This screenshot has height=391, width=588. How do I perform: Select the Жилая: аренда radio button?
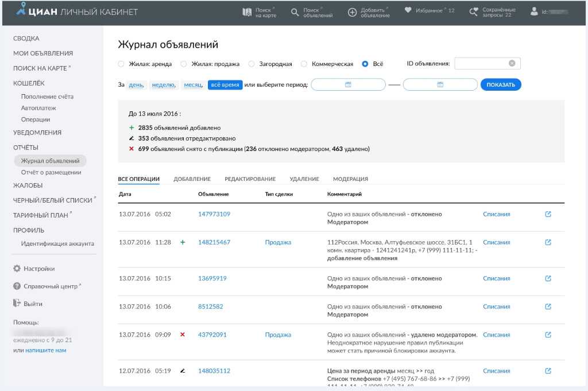pyautogui.click(x=121, y=64)
